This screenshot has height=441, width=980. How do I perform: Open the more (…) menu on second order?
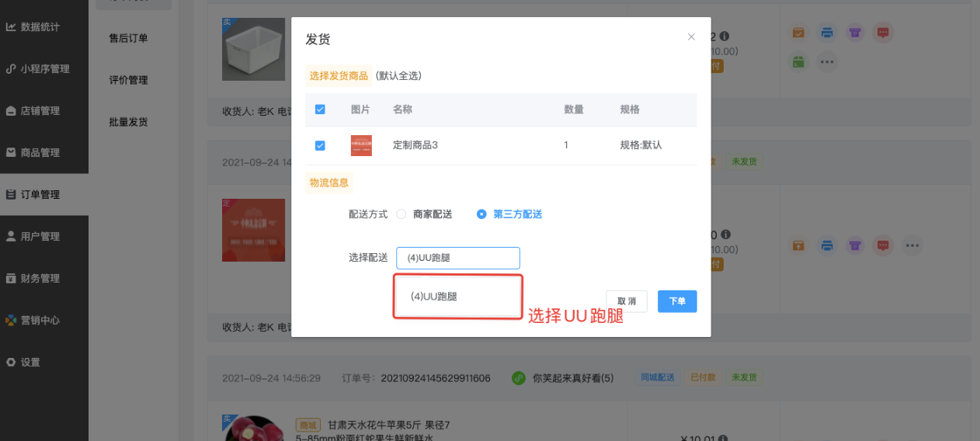point(912,245)
